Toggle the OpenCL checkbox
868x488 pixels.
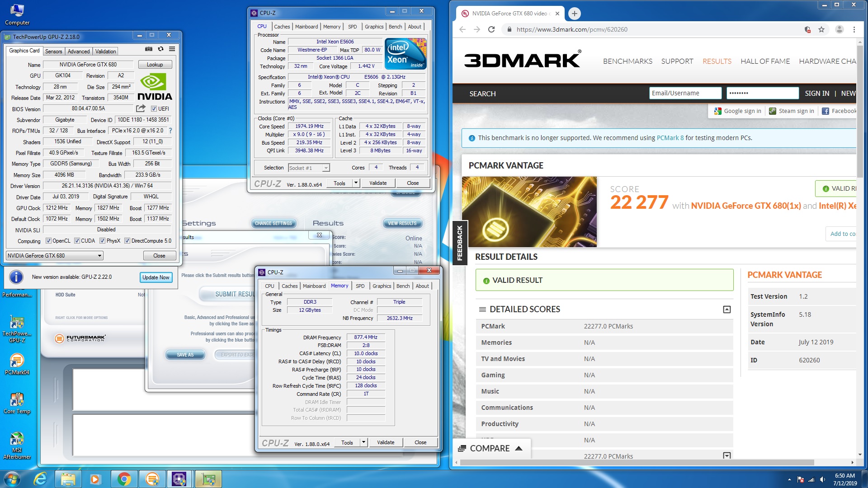coord(48,241)
